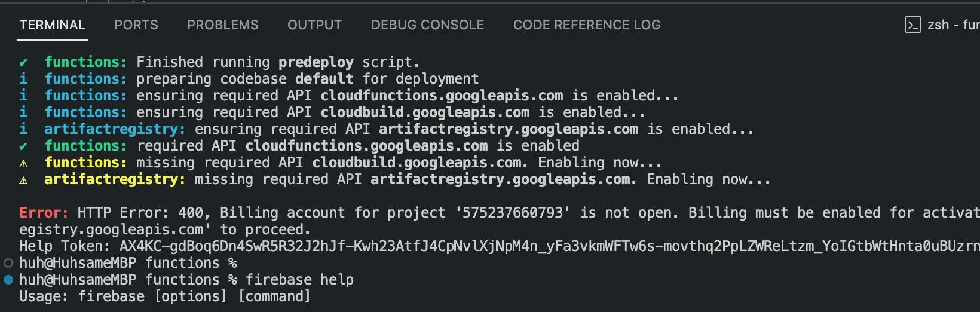Click the red Error: label

pyautogui.click(x=44, y=213)
